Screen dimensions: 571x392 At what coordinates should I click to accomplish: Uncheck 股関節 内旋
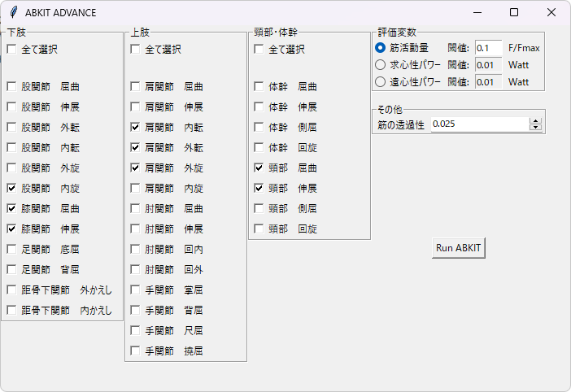[11, 188]
